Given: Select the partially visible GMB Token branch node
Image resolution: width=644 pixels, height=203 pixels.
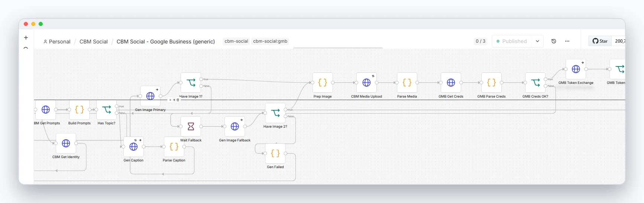Looking at the screenshot, I should (618, 69).
